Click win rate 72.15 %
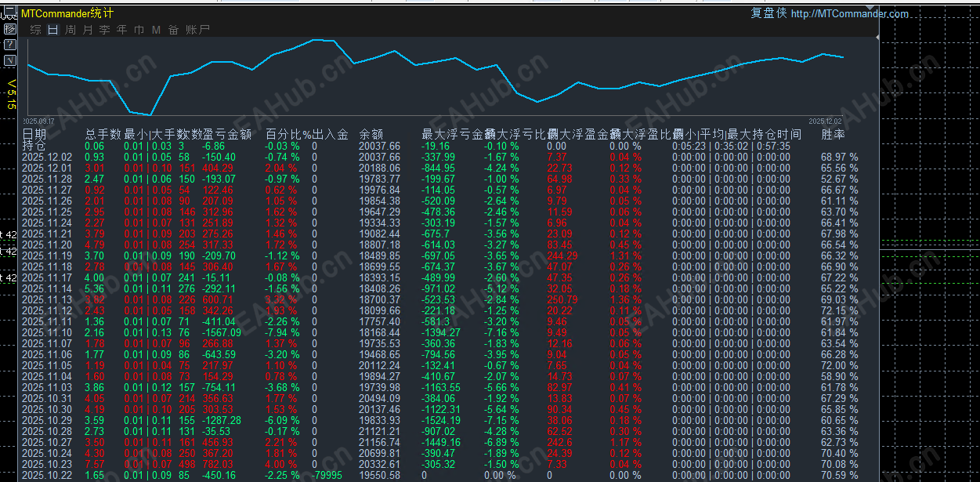This screenshot has width=980, height=482. click(x=840, y=311)
